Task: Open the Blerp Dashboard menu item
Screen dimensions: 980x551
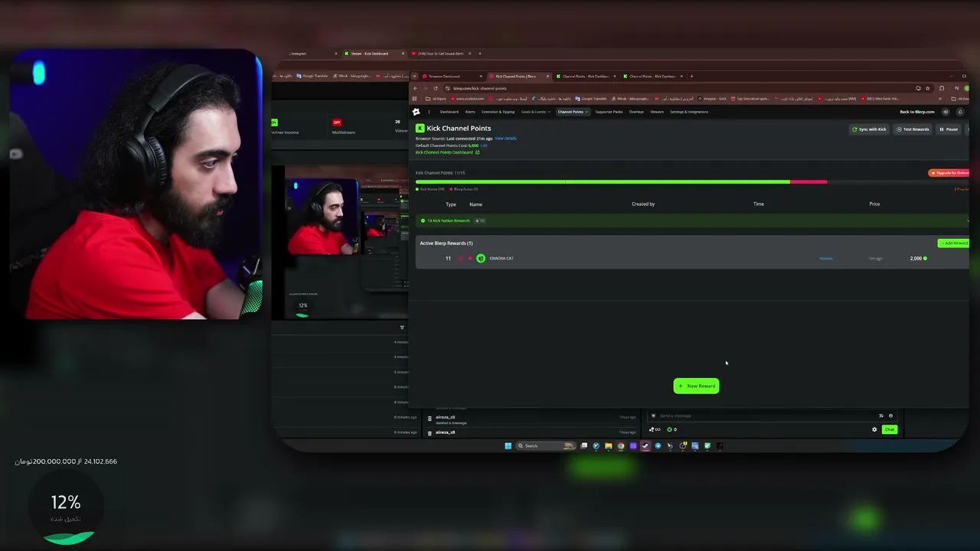Action: 449,112
